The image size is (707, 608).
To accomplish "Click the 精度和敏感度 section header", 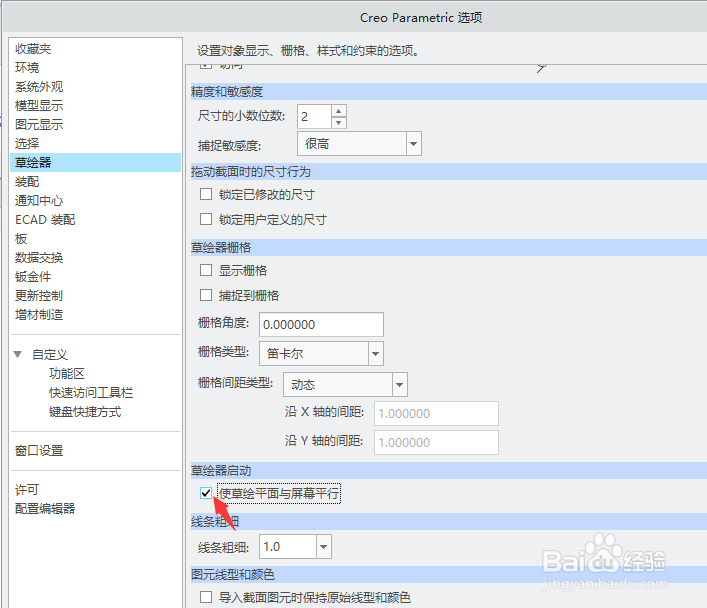I will tap(449, 92).
